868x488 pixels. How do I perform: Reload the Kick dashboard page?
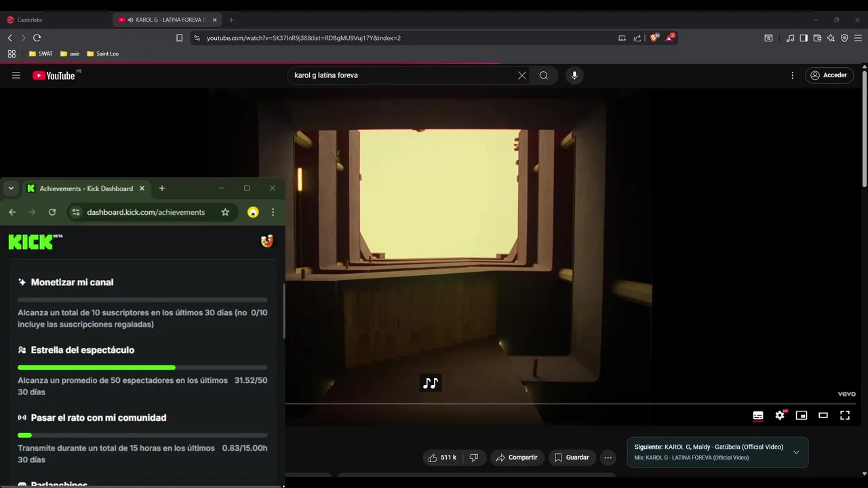pos(52,212)
